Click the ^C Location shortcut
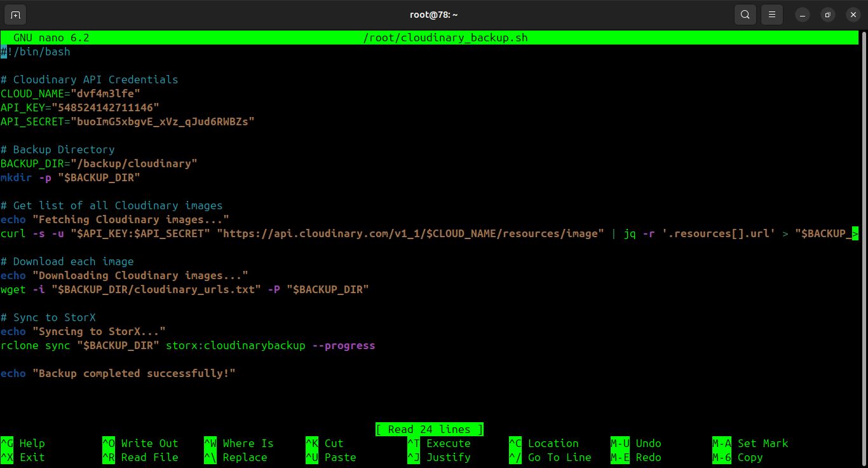 tap(544, 443)
